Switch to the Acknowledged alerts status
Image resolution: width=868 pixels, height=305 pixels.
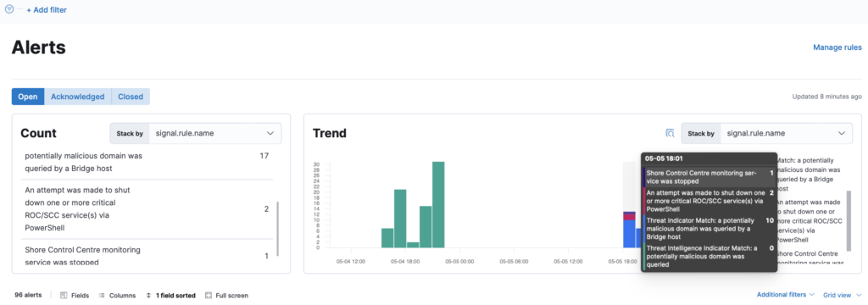point(77,97)
